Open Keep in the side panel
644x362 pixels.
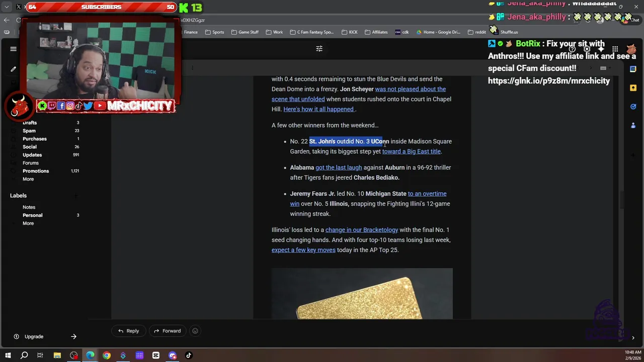pos(633,88)
